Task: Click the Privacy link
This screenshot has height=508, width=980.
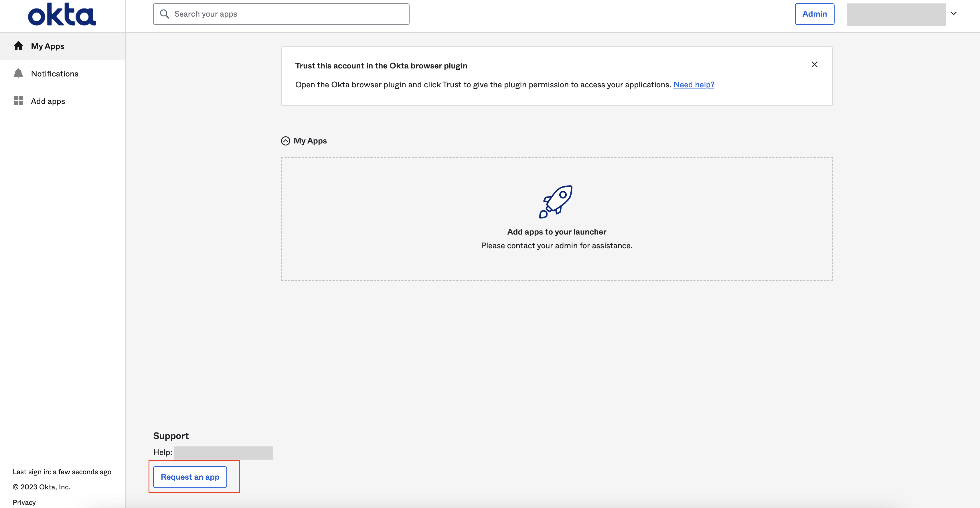Action: (24, 502)
